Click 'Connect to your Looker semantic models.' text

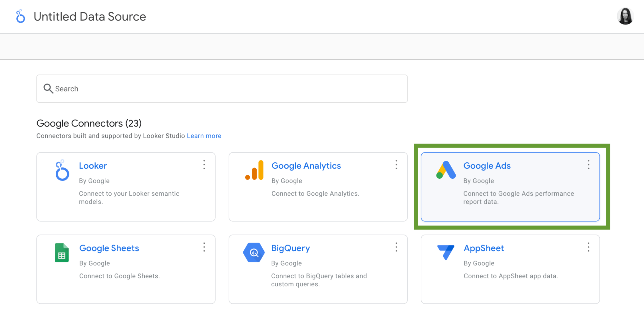coord(129,198)
